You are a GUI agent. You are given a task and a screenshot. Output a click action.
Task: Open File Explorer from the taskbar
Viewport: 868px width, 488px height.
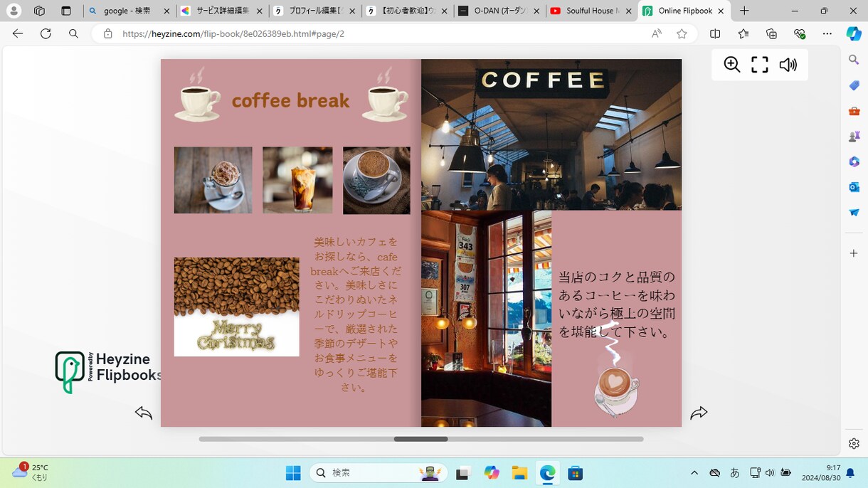click(x=519, y=473)
